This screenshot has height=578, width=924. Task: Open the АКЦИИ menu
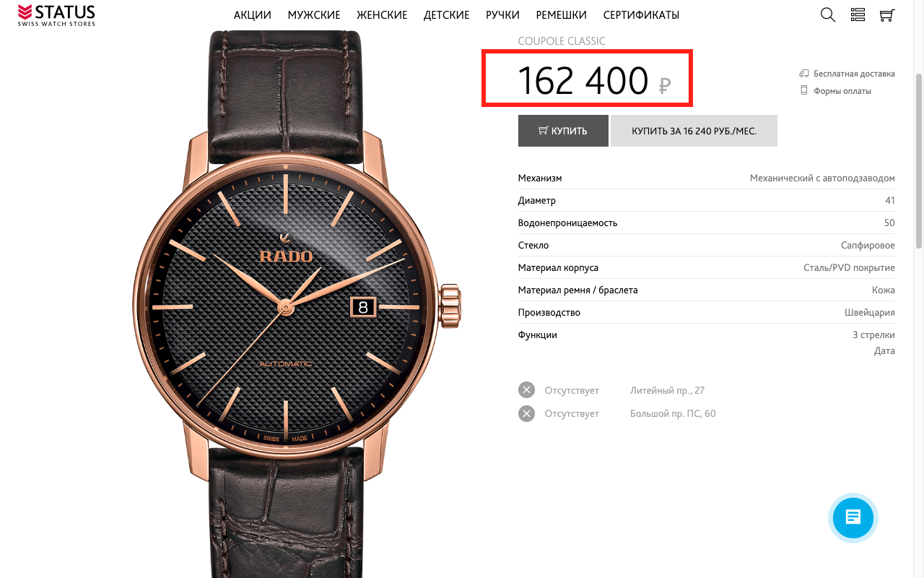point(253,15)
